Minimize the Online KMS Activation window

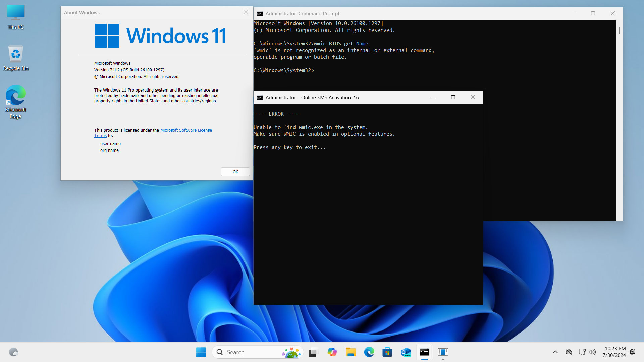pyautogui.click(x=434, y=97)
